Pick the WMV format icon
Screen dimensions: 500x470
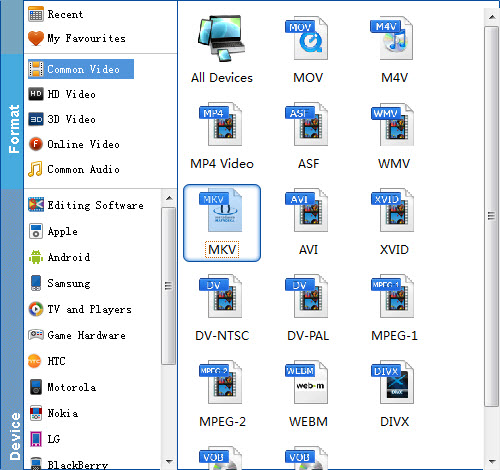[x=392, y=124]
